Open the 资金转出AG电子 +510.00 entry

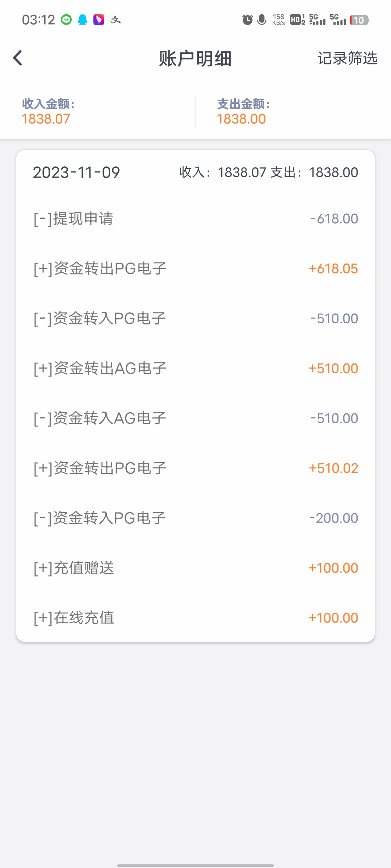[x=195, y=369]
